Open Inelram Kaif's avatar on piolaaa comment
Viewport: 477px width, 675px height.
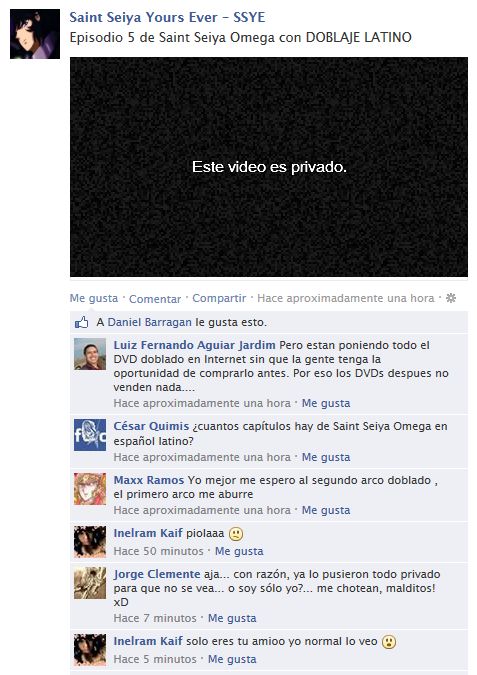click(x=90, y=542)
